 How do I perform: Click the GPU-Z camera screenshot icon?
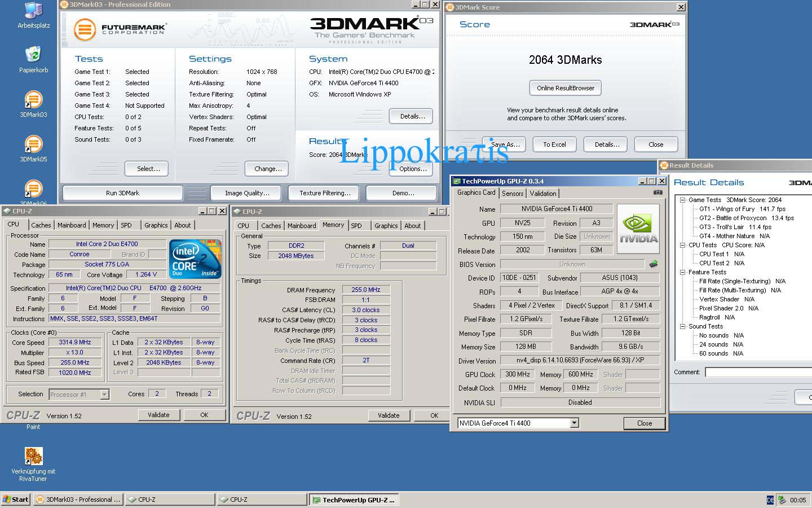(x=657, y=192)
